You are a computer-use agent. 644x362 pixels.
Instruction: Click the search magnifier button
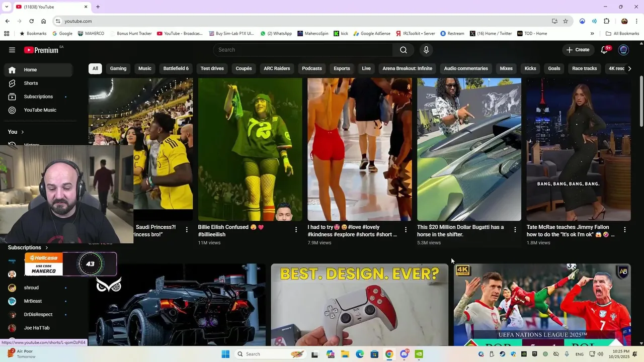[x=404, y=50]
